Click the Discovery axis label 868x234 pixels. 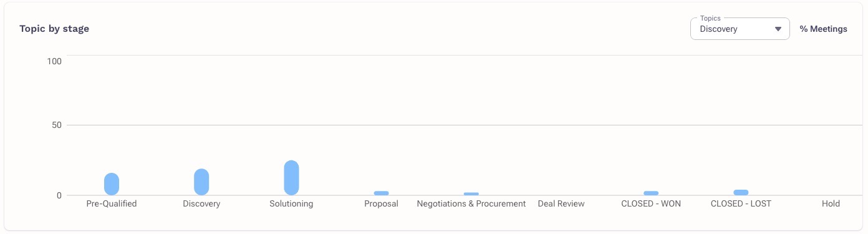pyautogui.click(x=201, y=204)
